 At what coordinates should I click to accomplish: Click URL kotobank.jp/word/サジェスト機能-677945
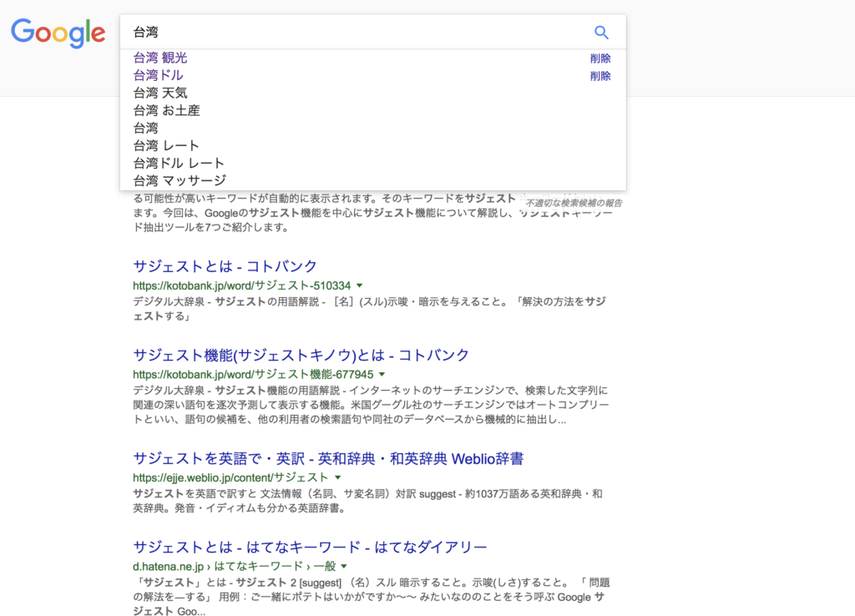tap(253, 375)
